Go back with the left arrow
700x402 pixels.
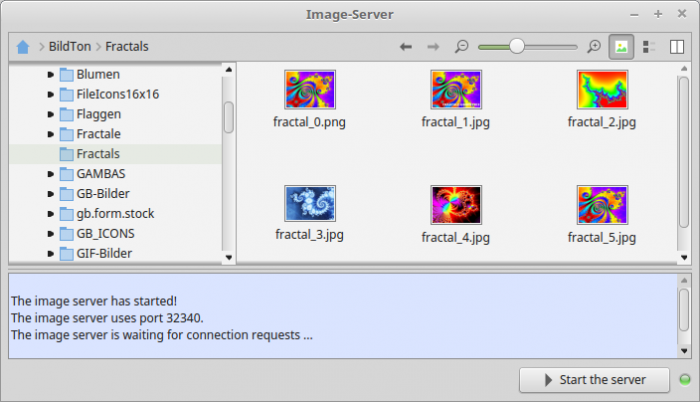click(x=406, y=46)
